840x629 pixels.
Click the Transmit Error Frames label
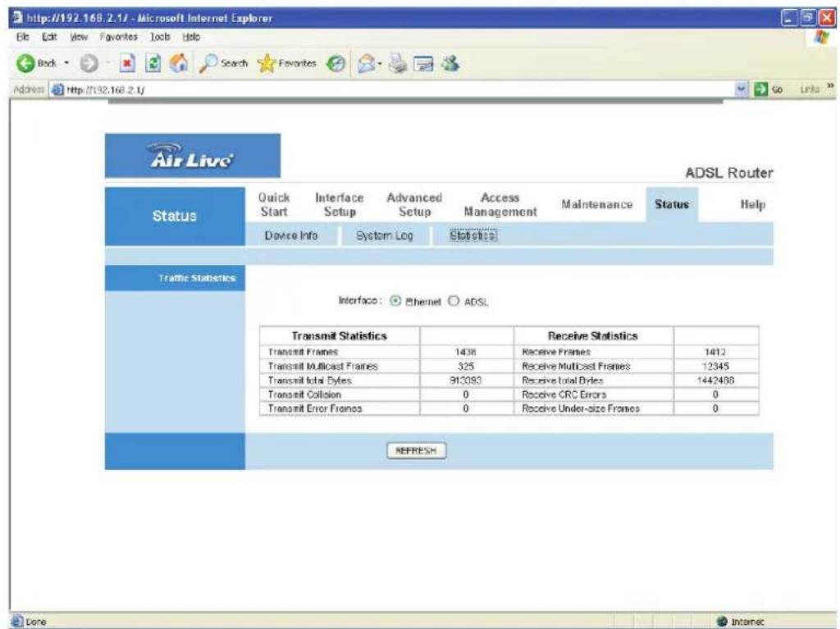[x=315, y=408]
